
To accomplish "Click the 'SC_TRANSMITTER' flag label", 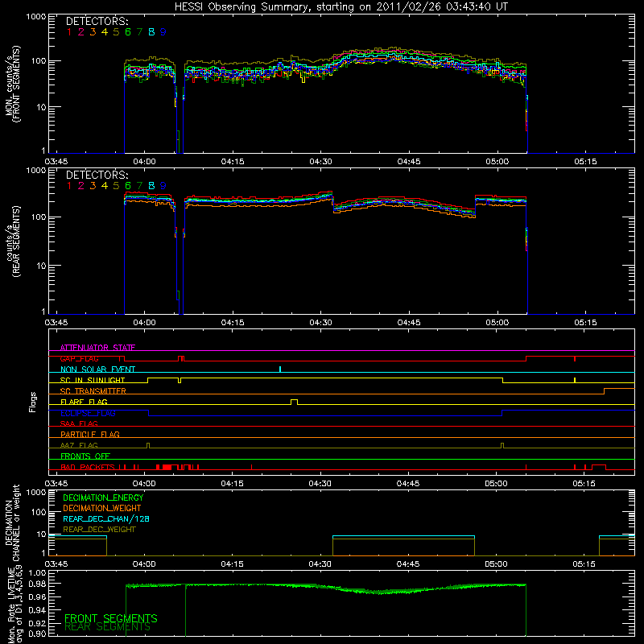I will click(x=93, y=391).
